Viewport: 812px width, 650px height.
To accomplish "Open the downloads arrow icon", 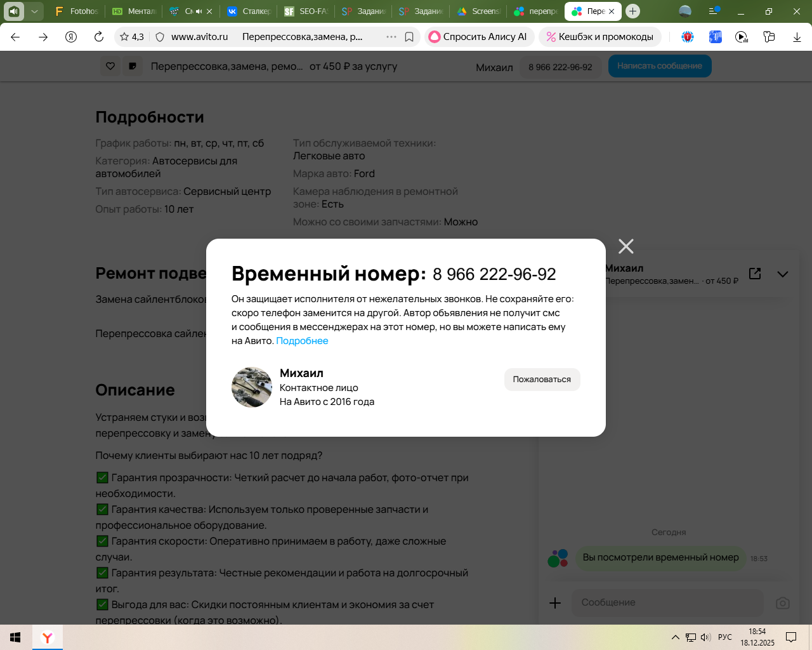I will click(797, 37).
